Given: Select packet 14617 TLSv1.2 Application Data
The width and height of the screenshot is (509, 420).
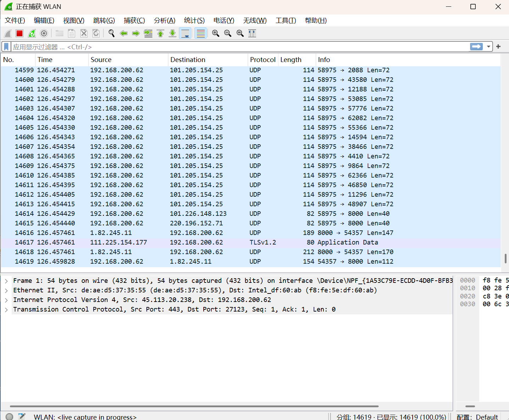Looking at the screenshot, I should click(x=251, y=242).
